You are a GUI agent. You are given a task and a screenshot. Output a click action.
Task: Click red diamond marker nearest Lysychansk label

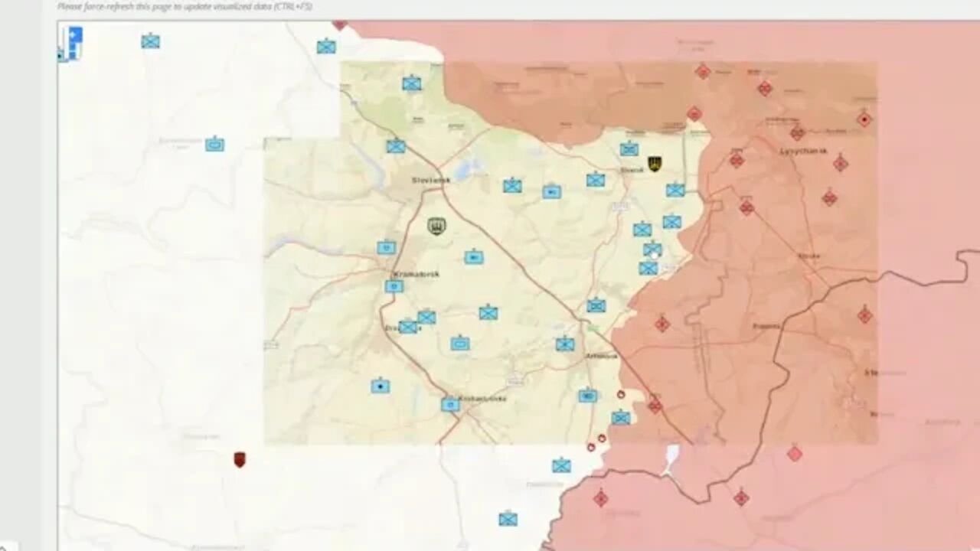click(x=797, y=133)
